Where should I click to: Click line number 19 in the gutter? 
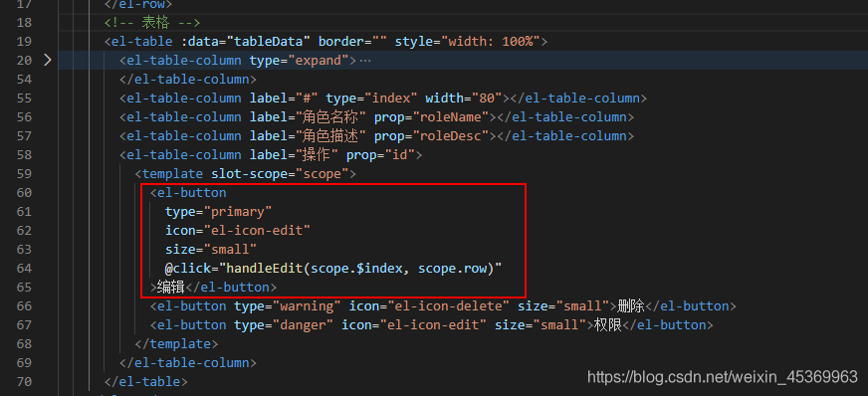coord(24,42)
